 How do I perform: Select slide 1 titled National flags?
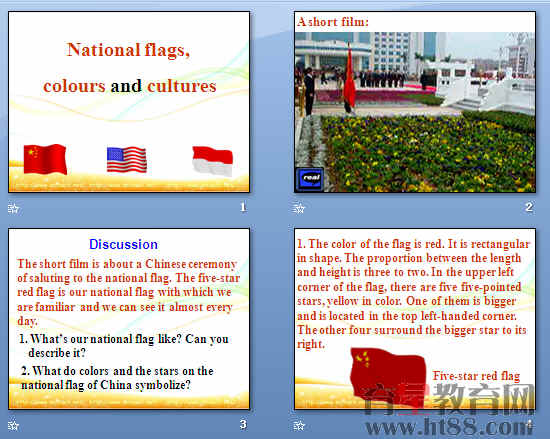[x=129, y=102]
